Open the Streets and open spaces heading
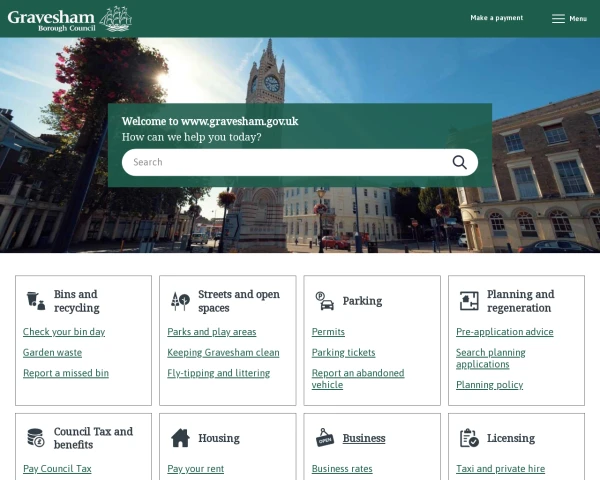 click(239, 301)
